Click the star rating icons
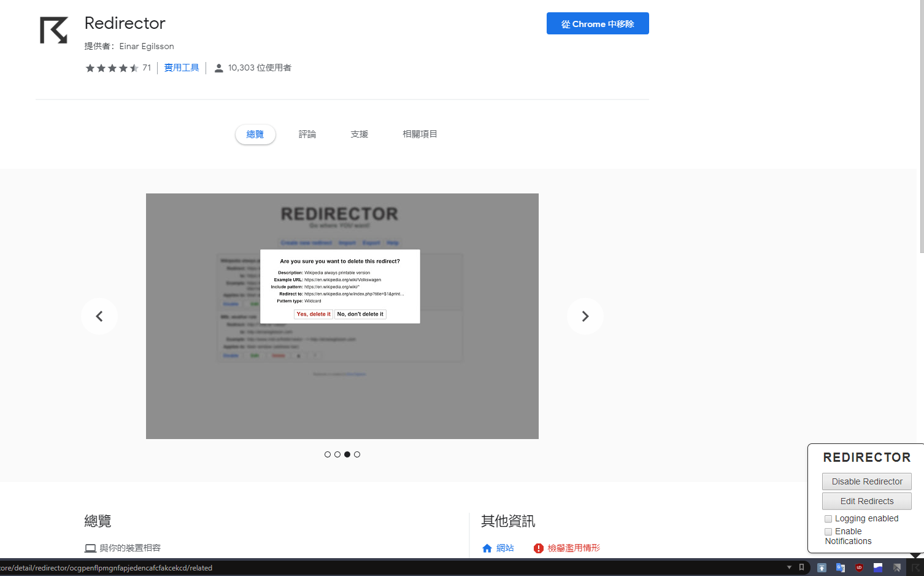Screen dimensions: 924x576 [x=112, y=68]
